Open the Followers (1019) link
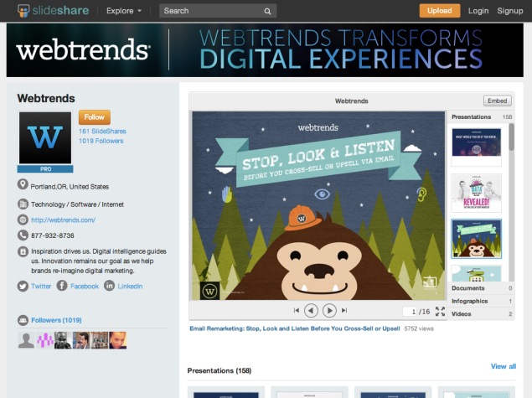The height and width of the screenshot is (398, 532). pos(56,320)
